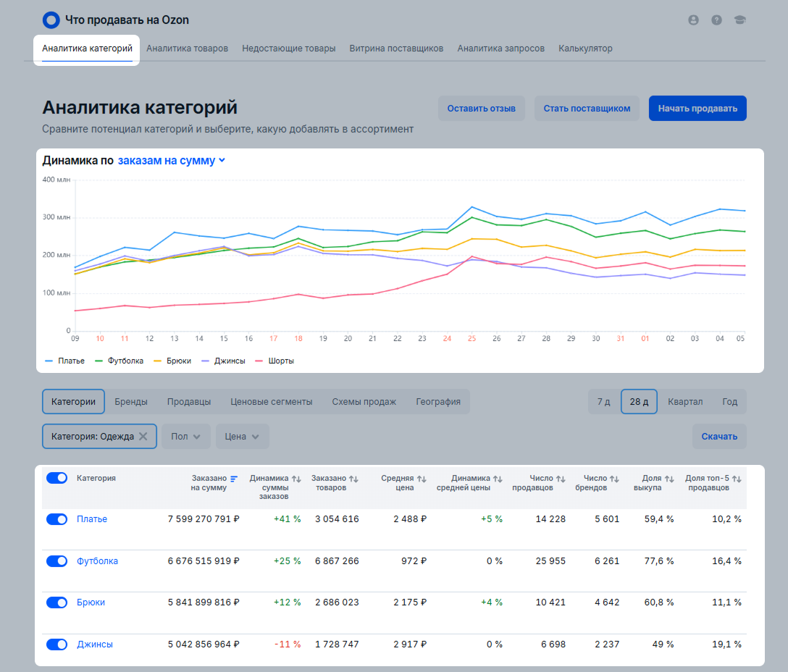788x672 pixels.
Task: Select the 'Продавцы' breakdown tab
Action: point(189,402)
